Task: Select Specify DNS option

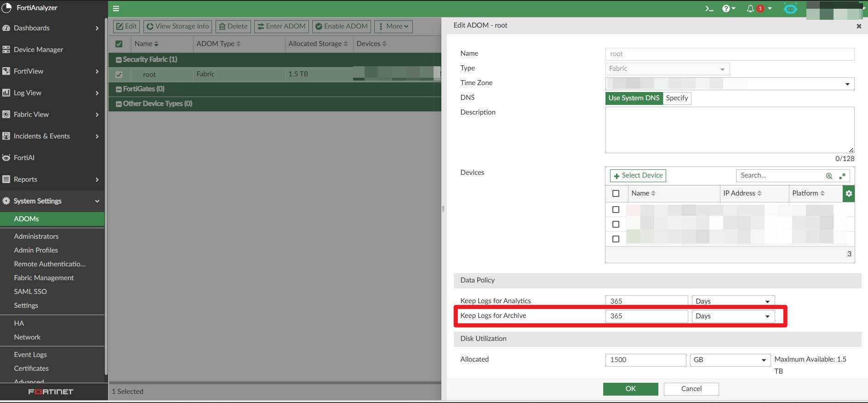Action: (x=677, y=98)
